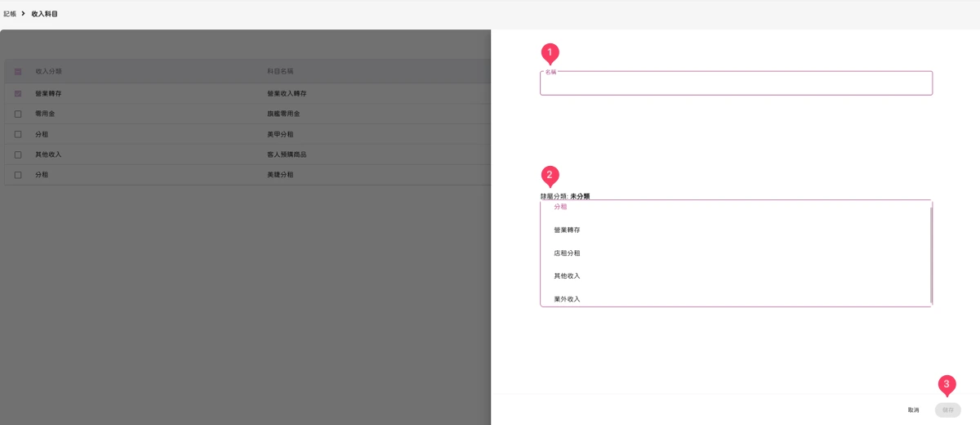Tick the checkbox for 旗艦零用金 row
The image size is (980, 425).
[18, 114]
